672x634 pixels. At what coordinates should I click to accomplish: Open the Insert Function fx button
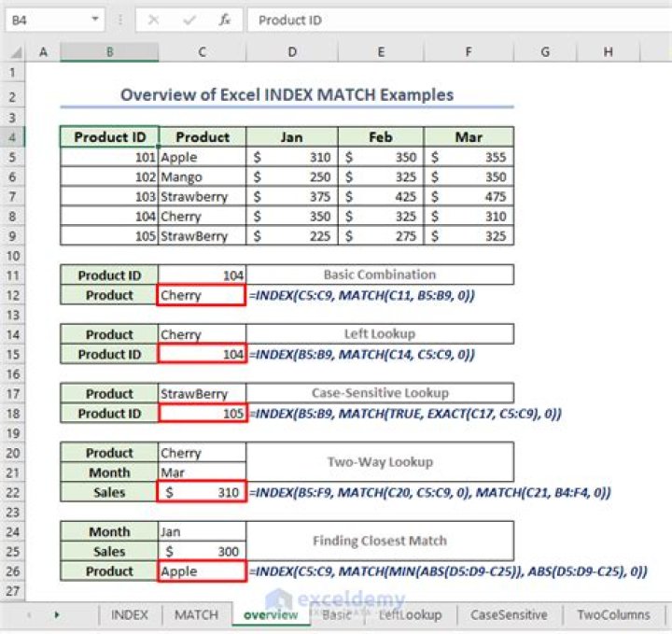(x=225, y=20)
